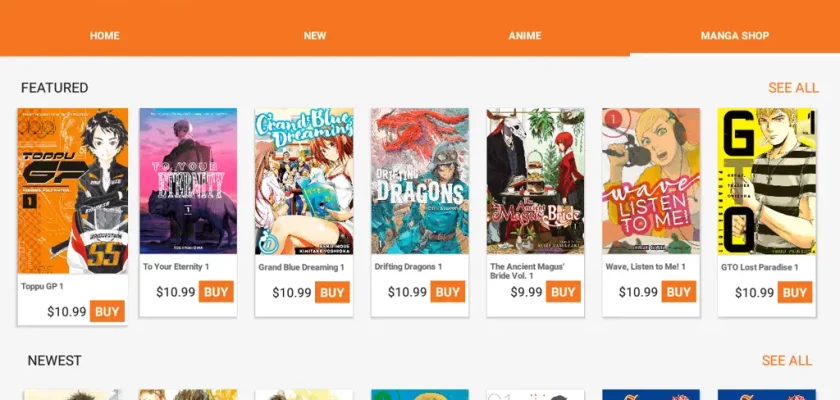840x400 pixels.
Task: View the Grand Blue Dreaming cover
Action: click(x=304, y=181)
